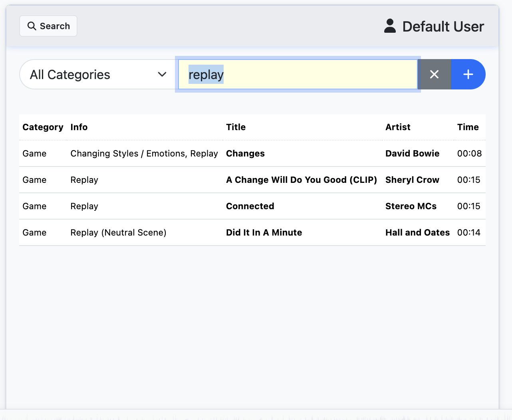Click the Search button
The height and width of the screenshot is (420, 512).
[x=48, y=26]
